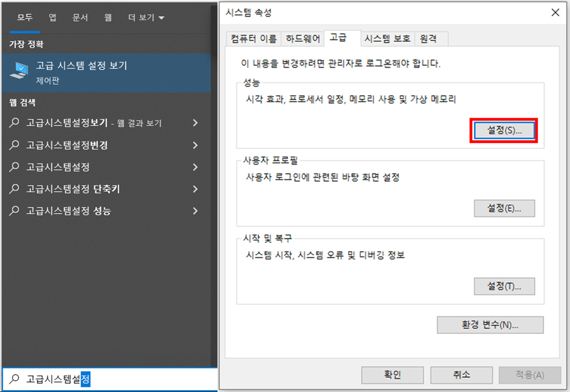Viewport: 570px width, 392px height.
Task: Click the 확인 button
Action: click(x=392, y=375)
